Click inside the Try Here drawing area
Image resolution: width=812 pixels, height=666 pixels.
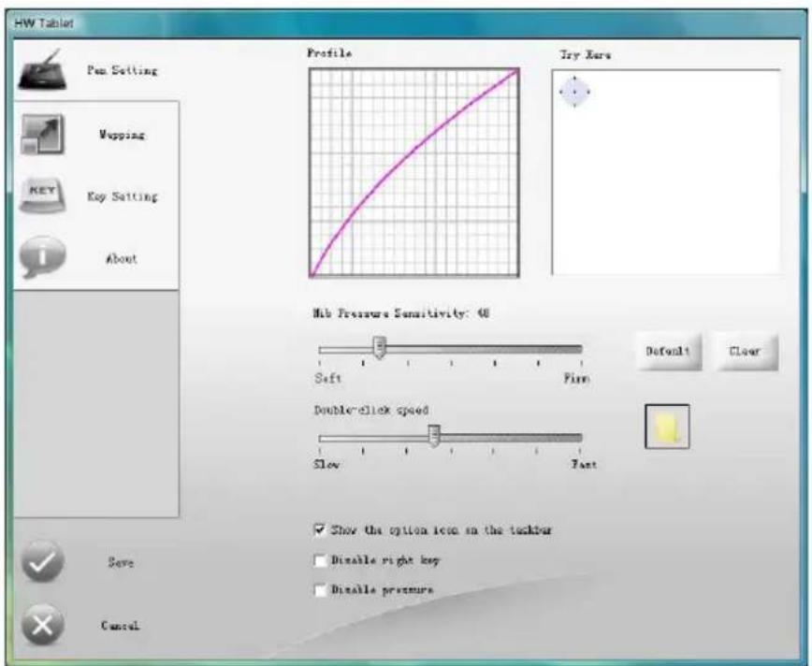point(666,172)
